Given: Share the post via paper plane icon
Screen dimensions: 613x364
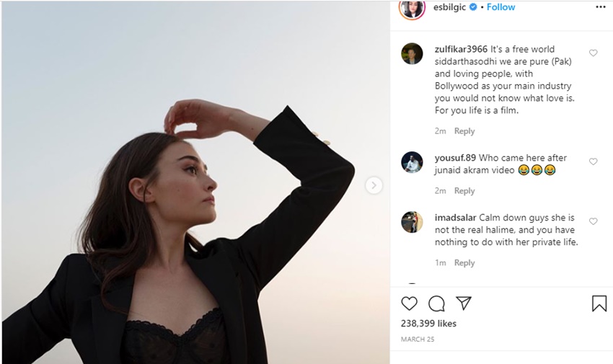Looking at the screenshot, I should [x=464, y=303].
